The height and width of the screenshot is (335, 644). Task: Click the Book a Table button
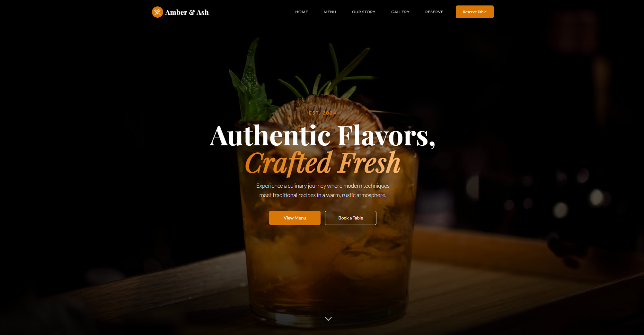[x=350, y=218]
